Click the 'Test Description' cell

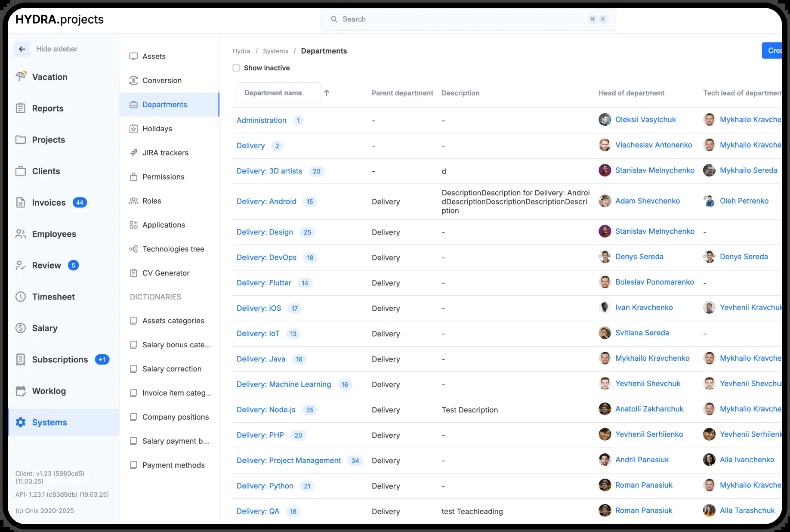point(470,410)
